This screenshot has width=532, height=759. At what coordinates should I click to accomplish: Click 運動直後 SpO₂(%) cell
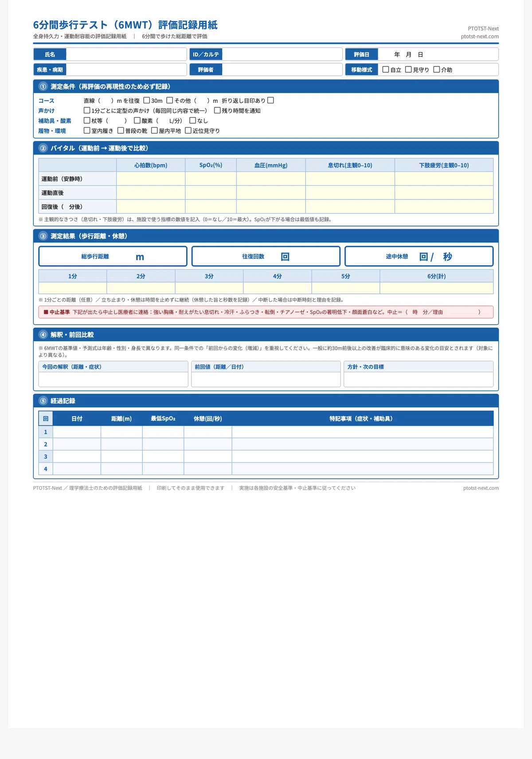[211, 192]
